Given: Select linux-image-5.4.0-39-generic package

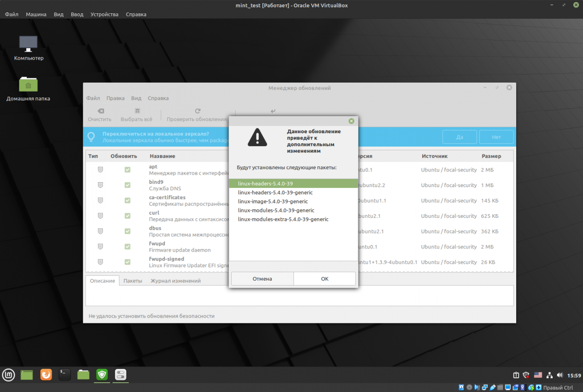Looking at the screenshot, I should [x=293, y=201].
